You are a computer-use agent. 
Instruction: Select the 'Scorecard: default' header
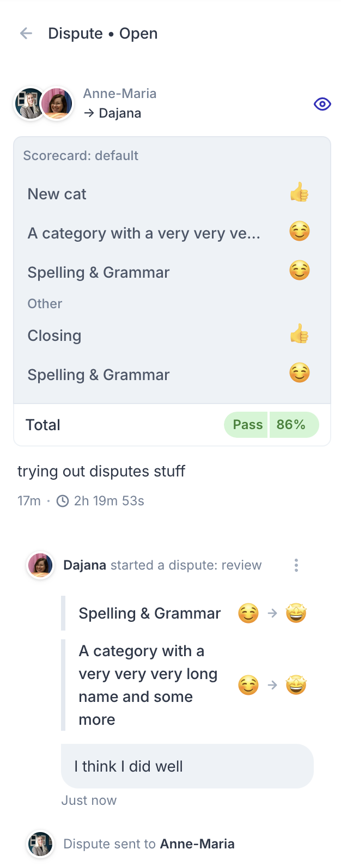click(x=81, y=156)
